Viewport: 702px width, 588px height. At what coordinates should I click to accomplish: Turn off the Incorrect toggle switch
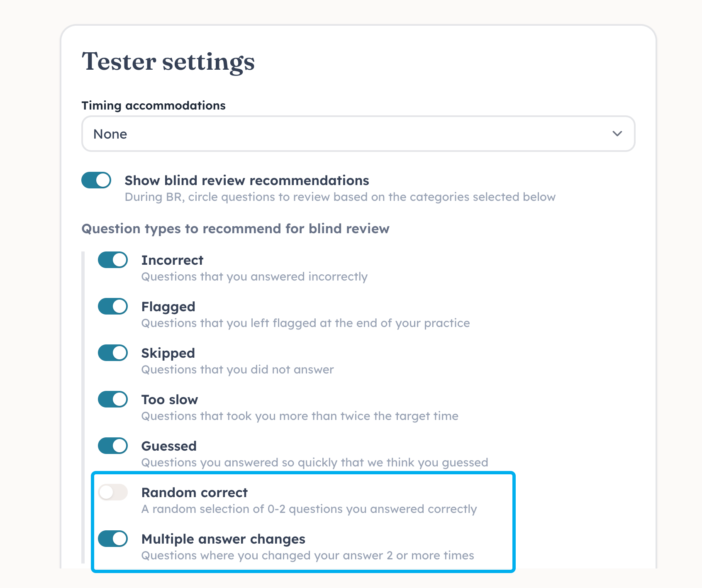coord(113,260)
